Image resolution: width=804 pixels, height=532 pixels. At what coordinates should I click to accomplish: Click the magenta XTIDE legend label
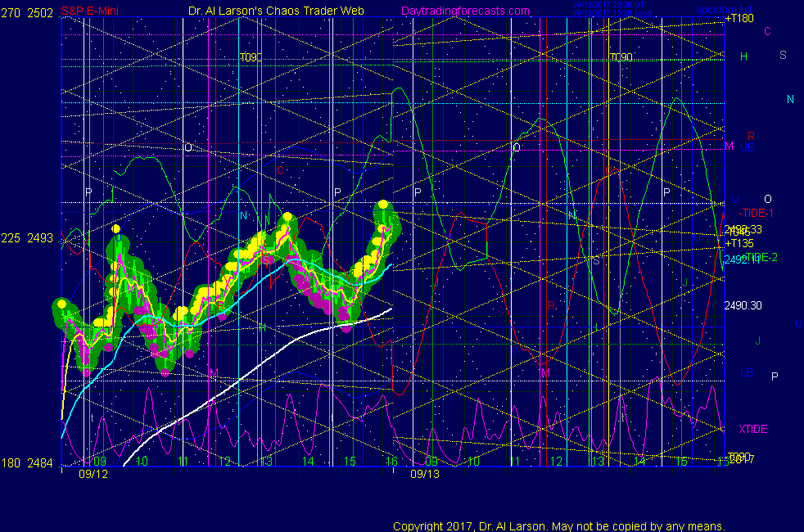(752, 429)
